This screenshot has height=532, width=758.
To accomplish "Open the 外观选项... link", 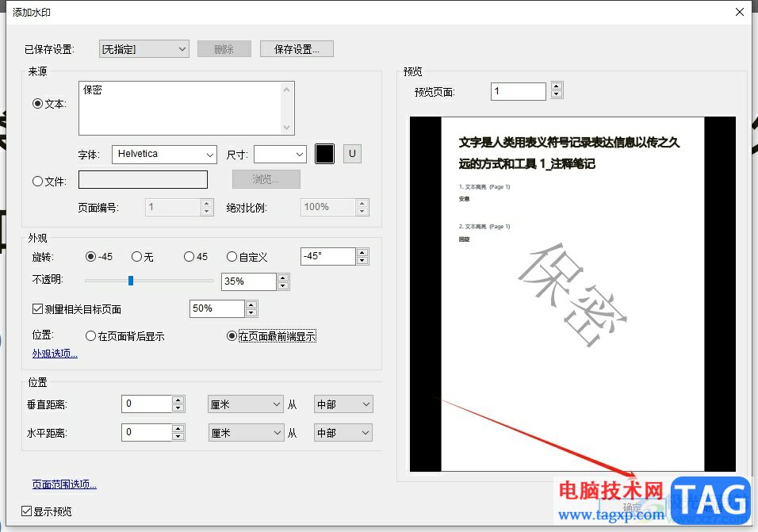I will pos(55,354).
